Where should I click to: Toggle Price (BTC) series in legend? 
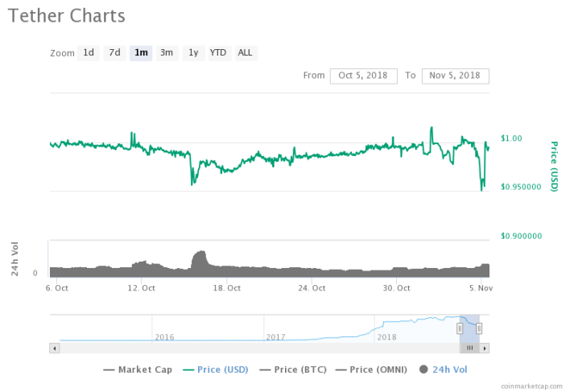pos(293,369)
